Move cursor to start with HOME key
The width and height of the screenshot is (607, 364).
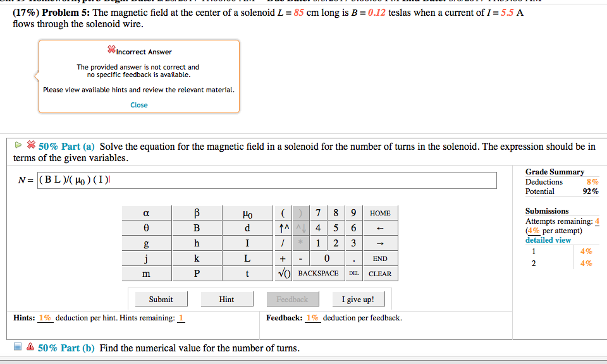click(380, 213)
